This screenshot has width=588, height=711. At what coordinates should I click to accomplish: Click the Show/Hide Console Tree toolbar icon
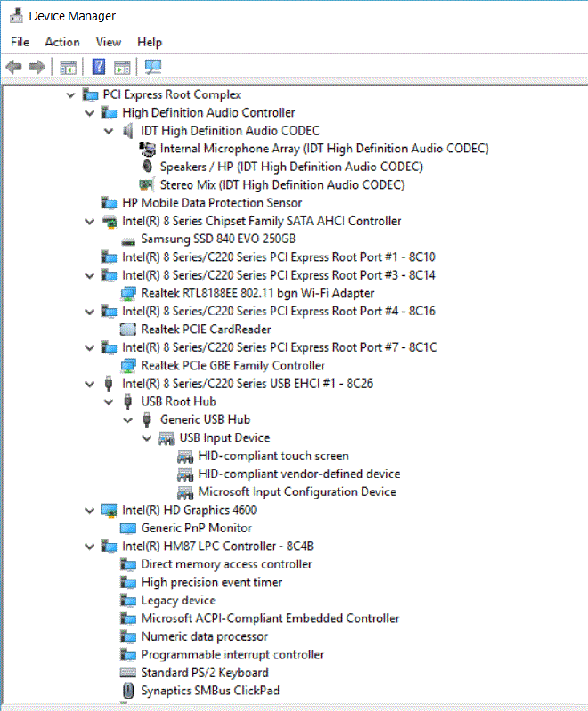point(68,68)
